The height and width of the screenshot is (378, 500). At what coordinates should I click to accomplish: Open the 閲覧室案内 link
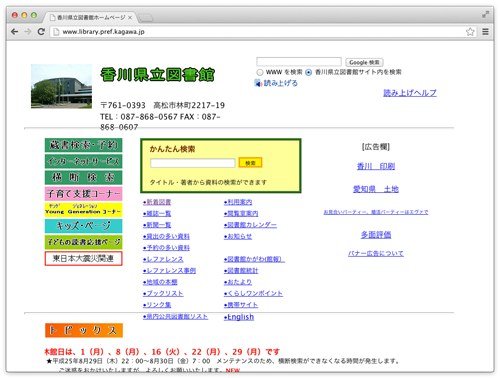[x=241, y=214]
